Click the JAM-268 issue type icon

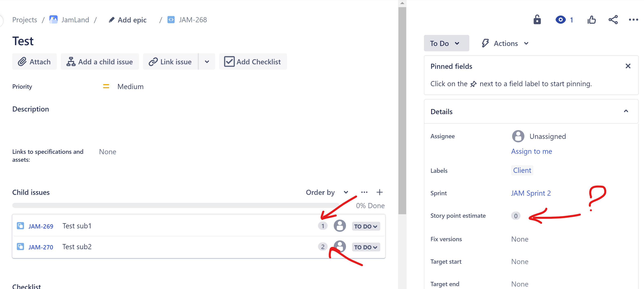click(171, 20)
